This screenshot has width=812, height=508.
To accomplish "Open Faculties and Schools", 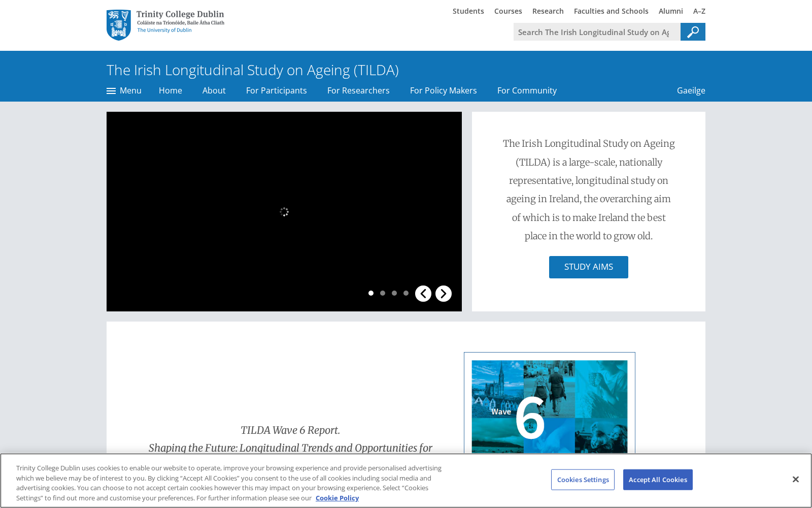I will tap(611, 11).
